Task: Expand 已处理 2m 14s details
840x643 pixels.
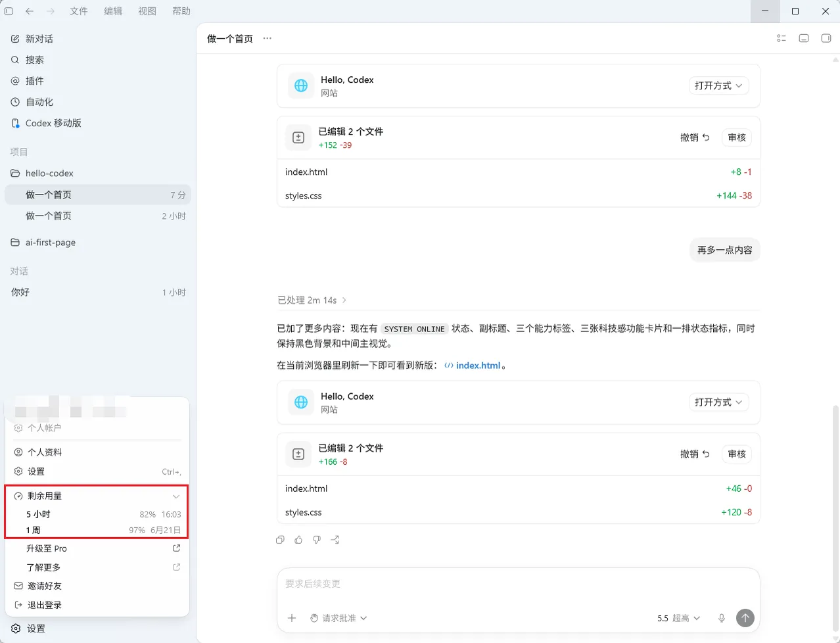Action: pyautogui.click(x=312, y=300)
